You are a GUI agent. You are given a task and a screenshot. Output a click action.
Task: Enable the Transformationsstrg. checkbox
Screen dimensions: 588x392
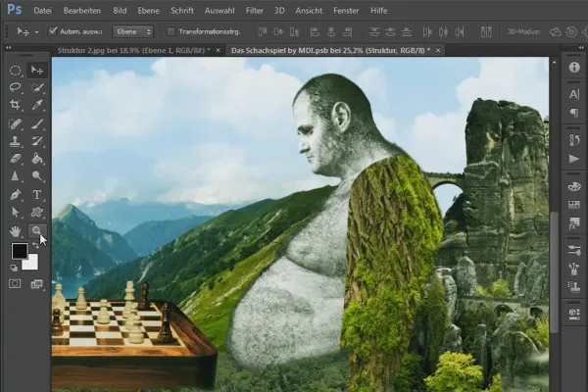171,31
